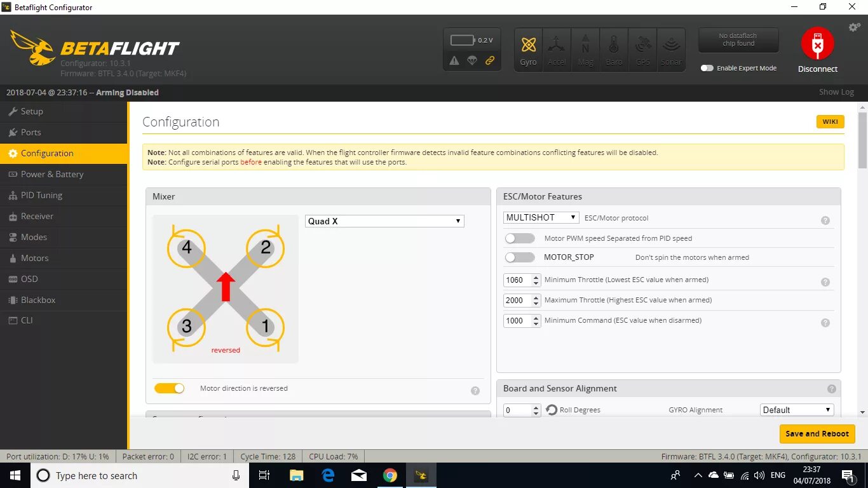Open the Quad X mixer dropdown

(x=384, y=221)
